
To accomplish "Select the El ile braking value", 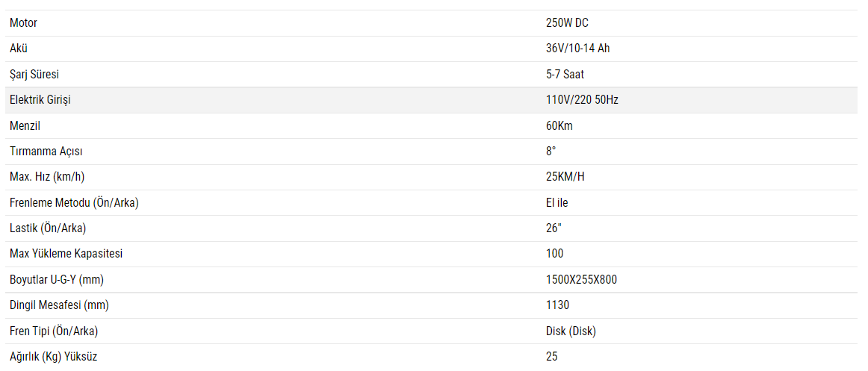I will 557,202.
